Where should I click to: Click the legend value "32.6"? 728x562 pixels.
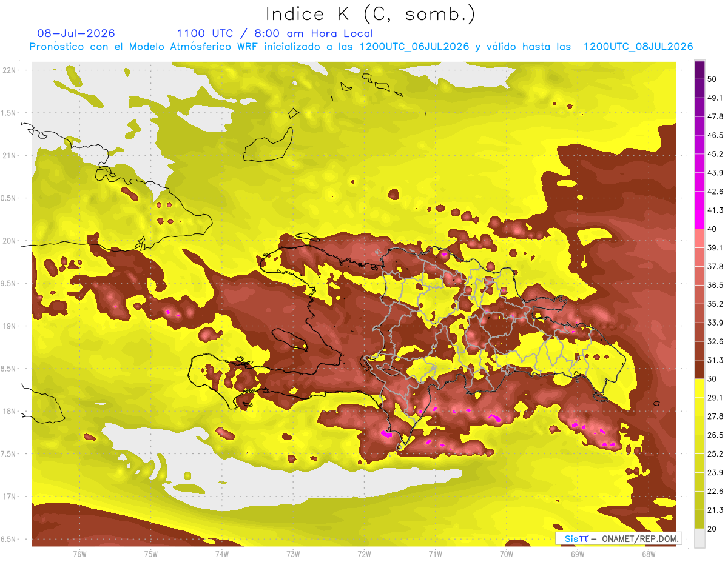coord(715,341)
